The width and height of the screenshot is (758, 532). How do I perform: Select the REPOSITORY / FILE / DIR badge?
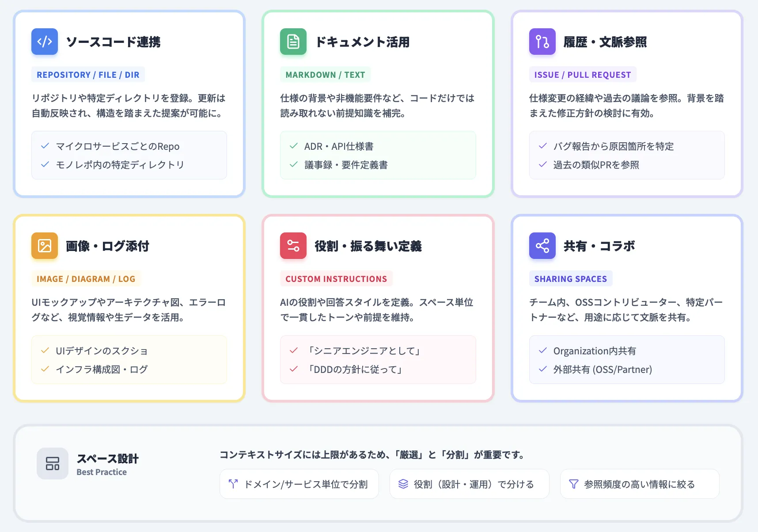tap(87, 74)
